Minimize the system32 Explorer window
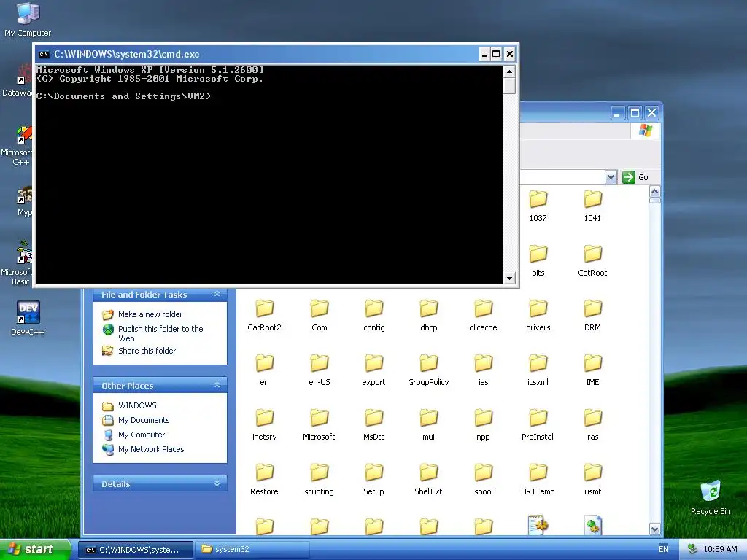747x560 pixels. [x=618, y=113]
